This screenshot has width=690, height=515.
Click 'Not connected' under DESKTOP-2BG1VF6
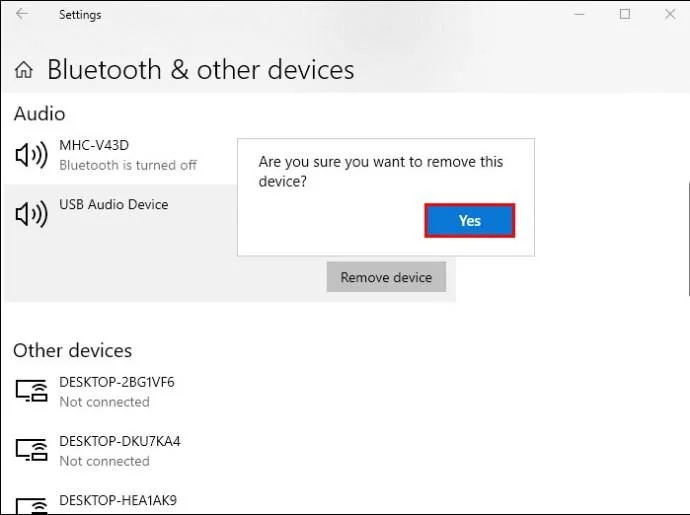pyautogui.click(x=104, y=402)
